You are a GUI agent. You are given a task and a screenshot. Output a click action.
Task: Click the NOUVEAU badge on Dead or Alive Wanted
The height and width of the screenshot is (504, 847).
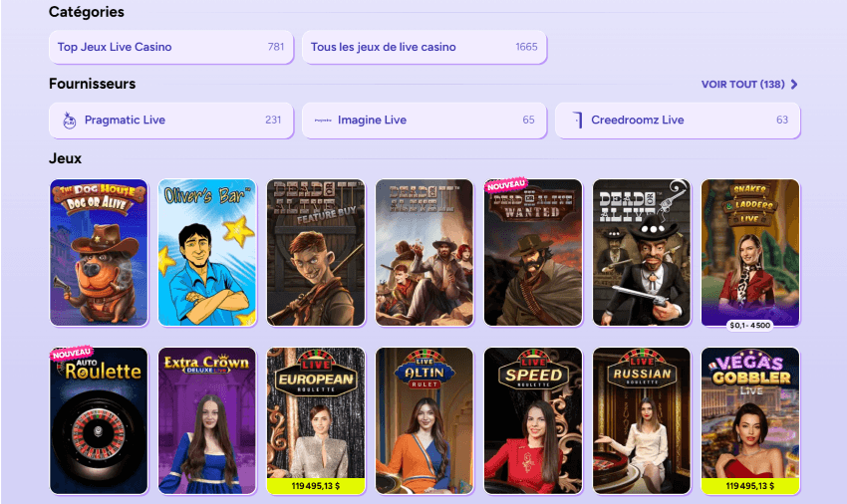point(505,184)
